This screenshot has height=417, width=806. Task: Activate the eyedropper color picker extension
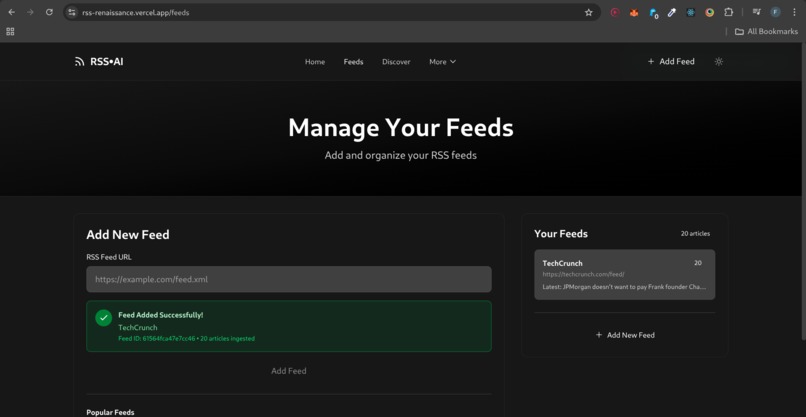click(672, 12)
